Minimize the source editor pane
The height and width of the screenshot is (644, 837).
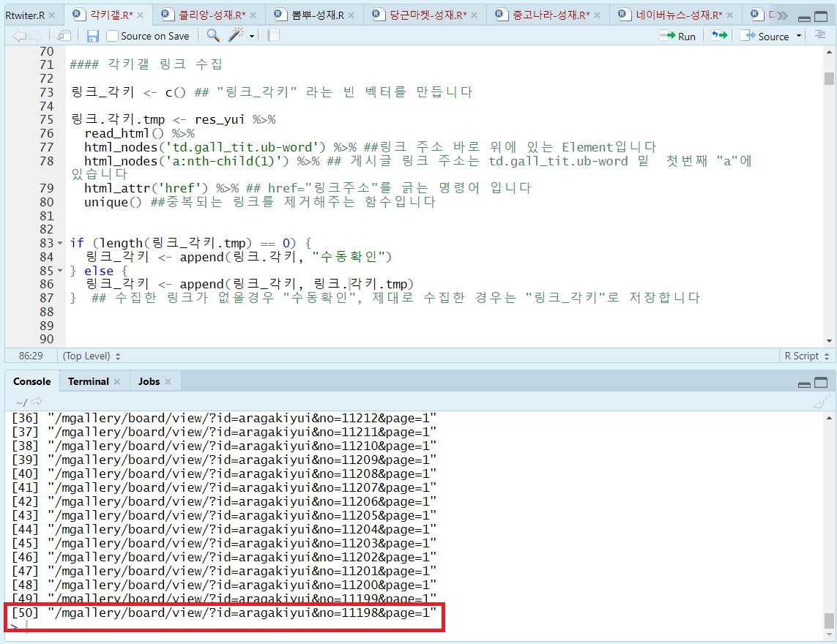(804, 18)
